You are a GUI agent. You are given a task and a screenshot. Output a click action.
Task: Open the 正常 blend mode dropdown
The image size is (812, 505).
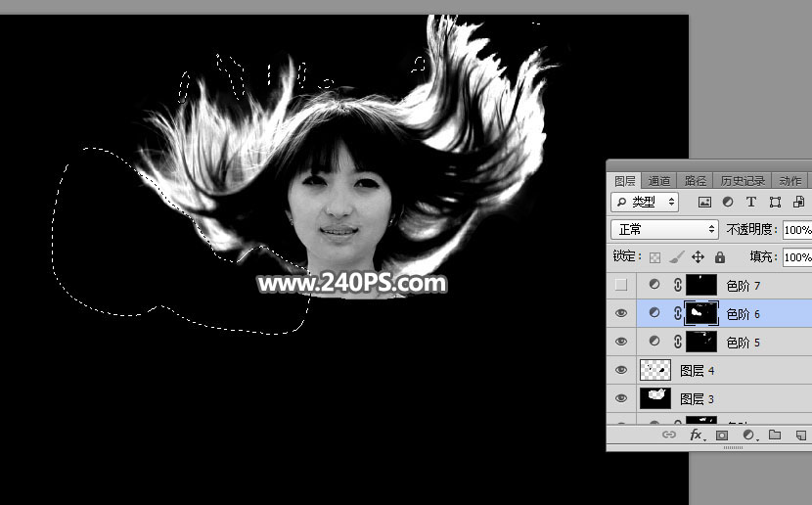pos(664,230)
